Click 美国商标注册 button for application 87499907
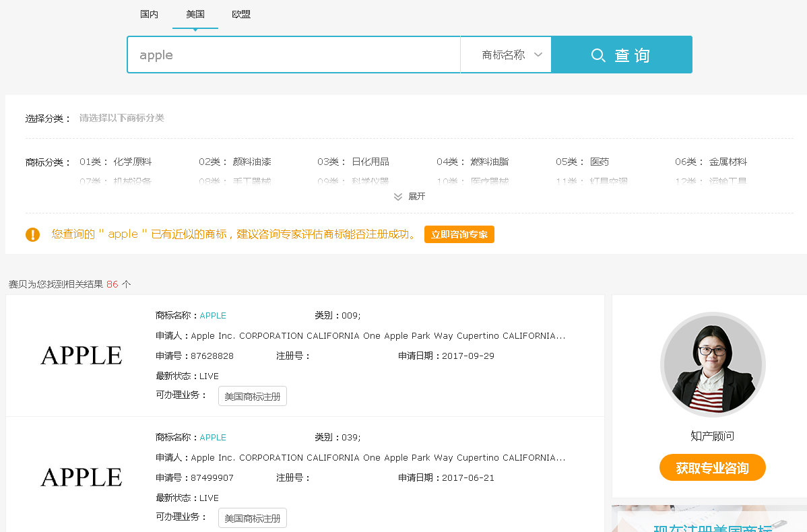This screenshot has width=807, height=532. [253, 518]
